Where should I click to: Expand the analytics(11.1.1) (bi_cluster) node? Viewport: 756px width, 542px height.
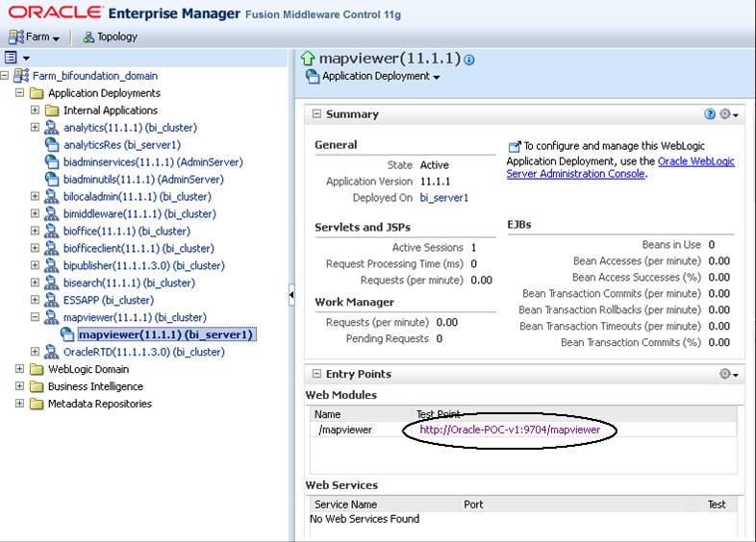35,127
